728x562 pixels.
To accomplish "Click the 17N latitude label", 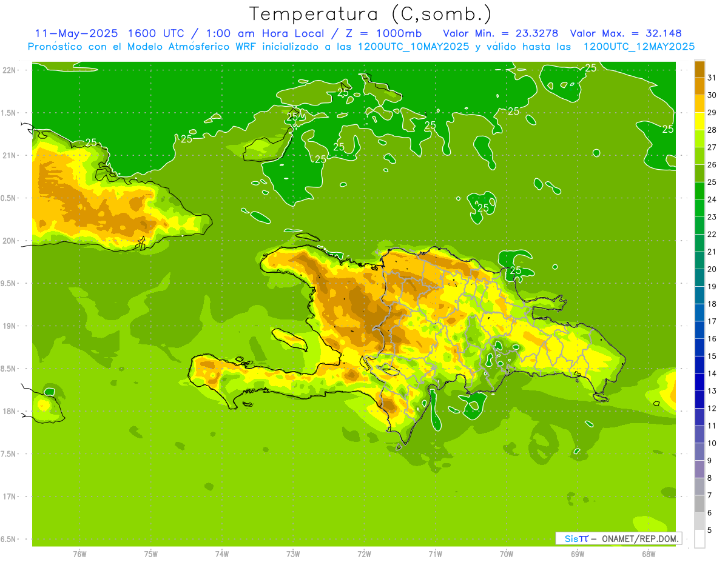I will [x=9, y=497].
